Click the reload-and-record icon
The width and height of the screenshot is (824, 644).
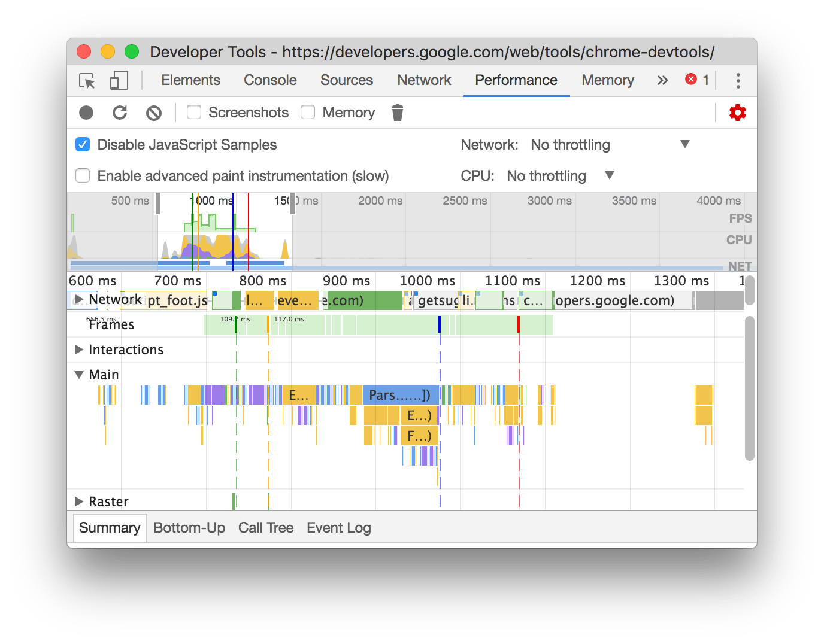(120, 113)
